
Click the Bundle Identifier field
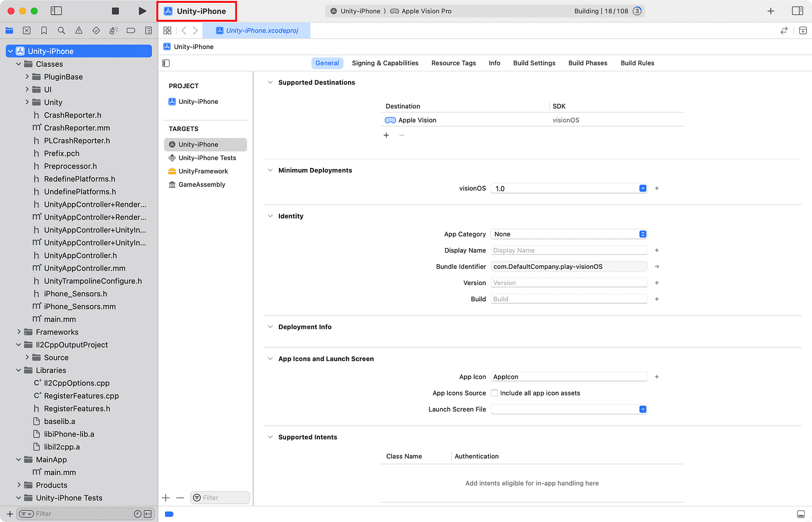(569, 267)
